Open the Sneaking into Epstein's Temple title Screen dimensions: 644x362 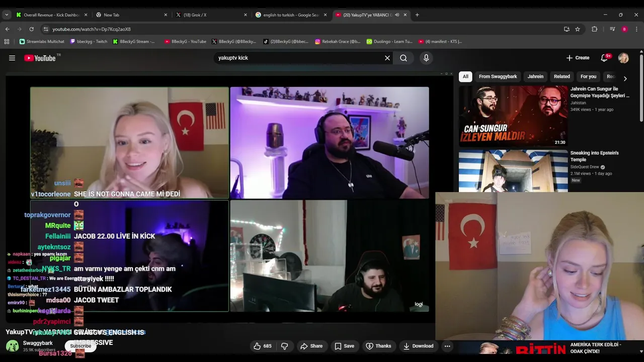coord(594,156)
